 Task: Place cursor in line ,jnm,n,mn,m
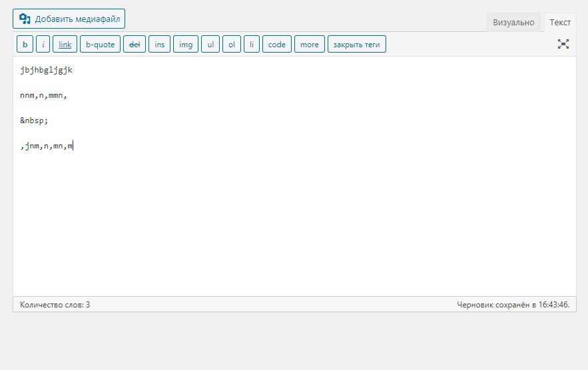coord(47,146)
